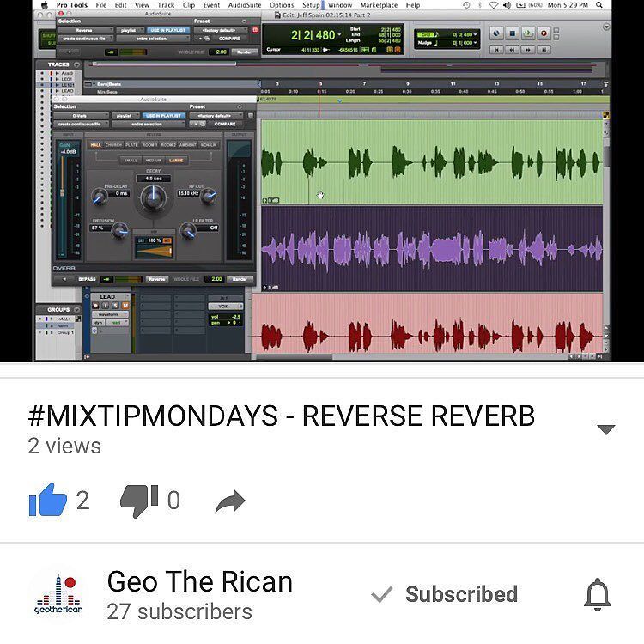Viewport: 644px width, 644px height.
Task: Tap the Subscribed button
Action: pos(444,594)
